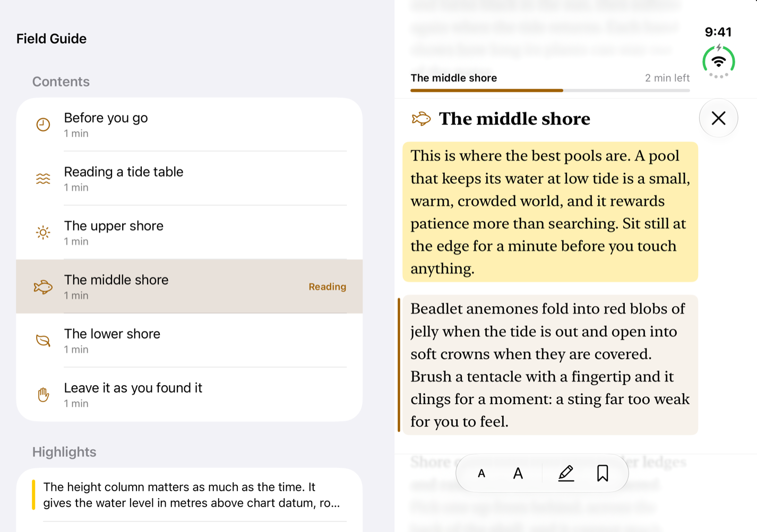Open the highlight about the height column
The image size is (757, 532).
coord(190,495)
